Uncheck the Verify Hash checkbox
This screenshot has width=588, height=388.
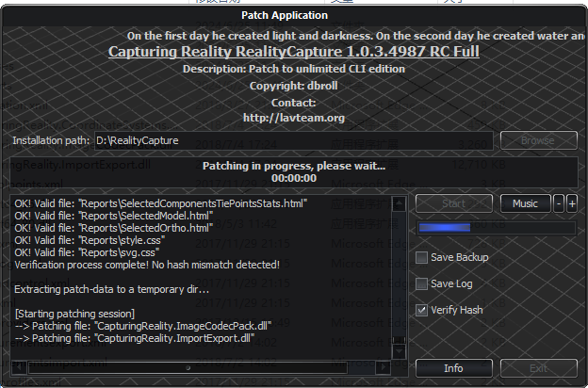coord(421,310)
